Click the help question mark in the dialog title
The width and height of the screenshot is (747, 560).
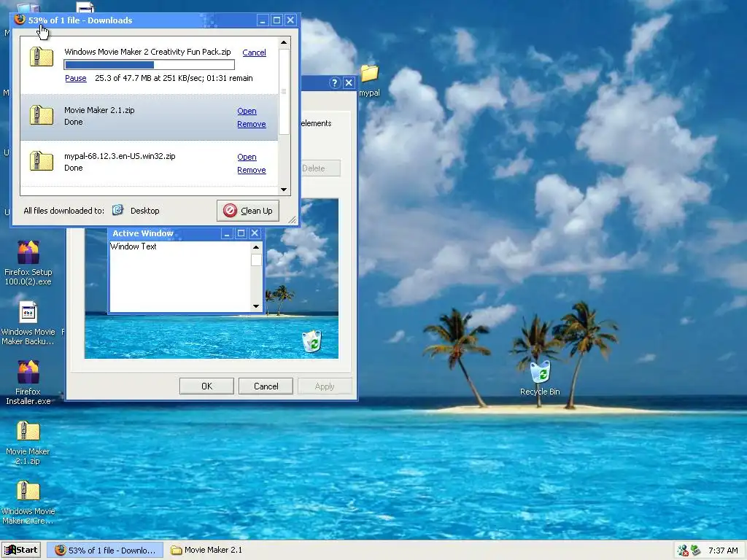point(334,83)
